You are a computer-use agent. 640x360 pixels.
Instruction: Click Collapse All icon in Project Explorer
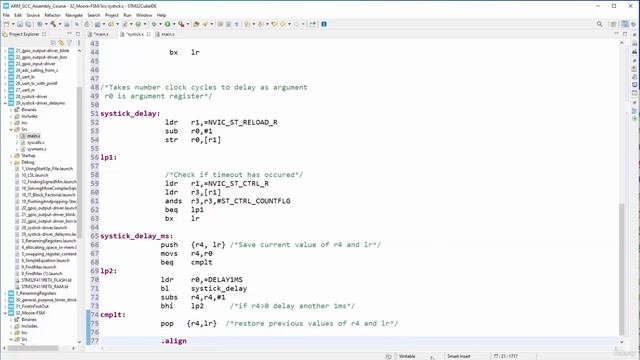click(53, 43)
